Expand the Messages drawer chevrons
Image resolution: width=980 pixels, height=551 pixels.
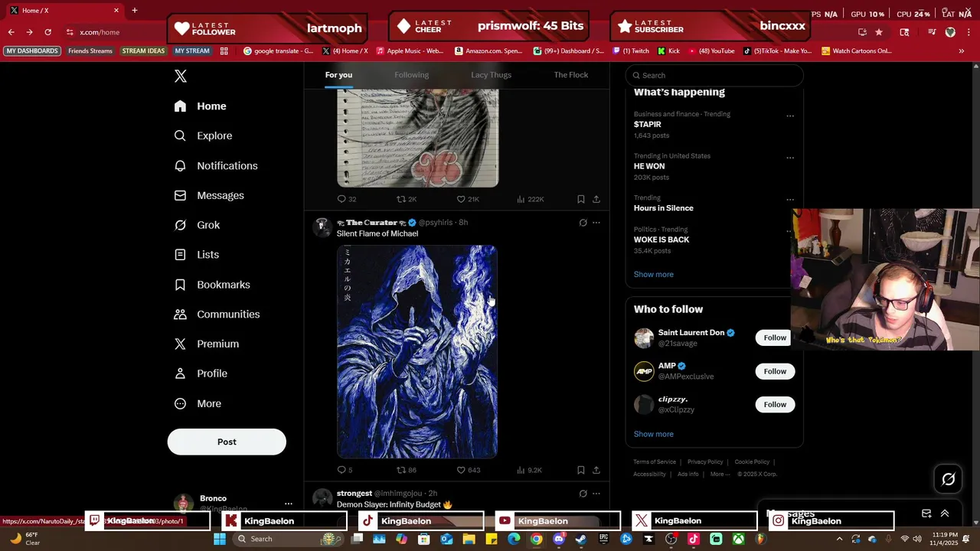click(945, 514)
